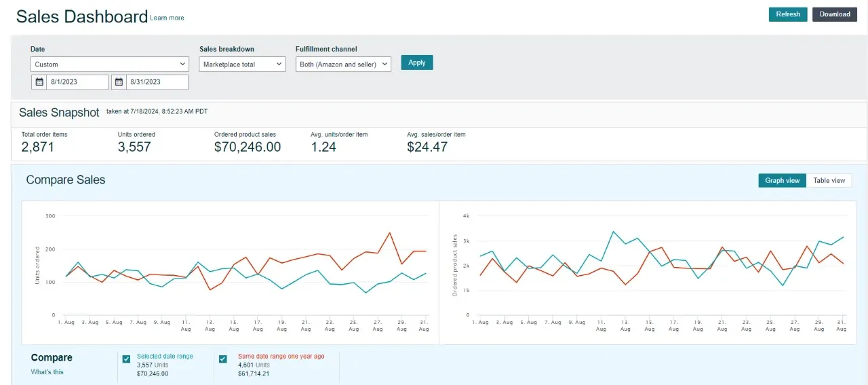Download the sales report

tap(834, 14)
